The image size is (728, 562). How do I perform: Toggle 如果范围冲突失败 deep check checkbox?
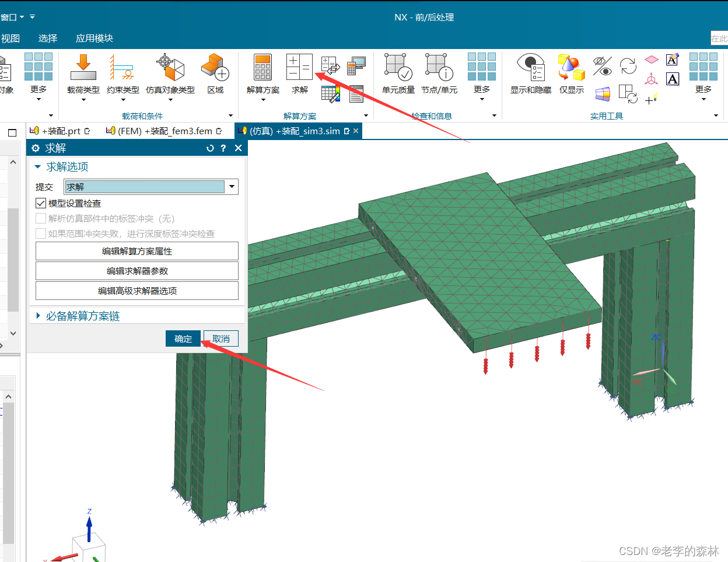41,233
